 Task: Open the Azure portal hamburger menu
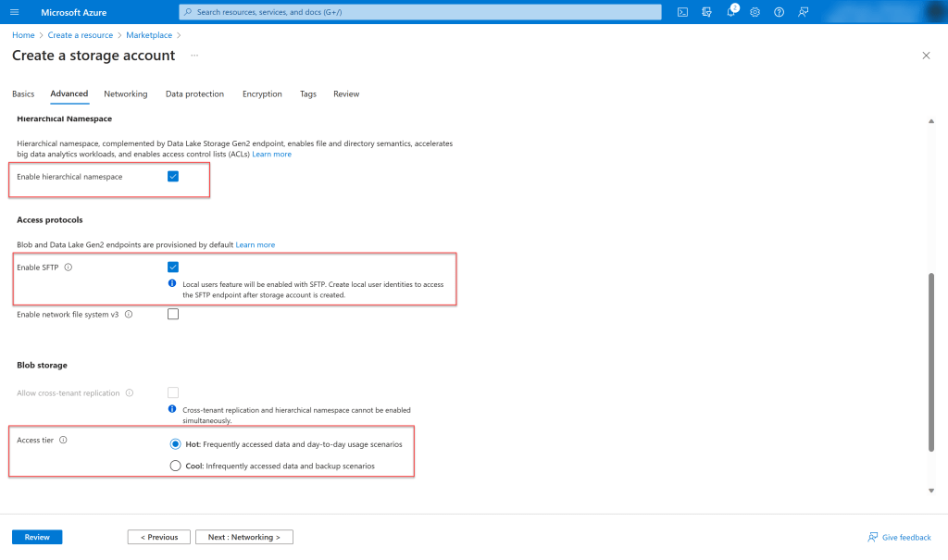coord(14,12)
